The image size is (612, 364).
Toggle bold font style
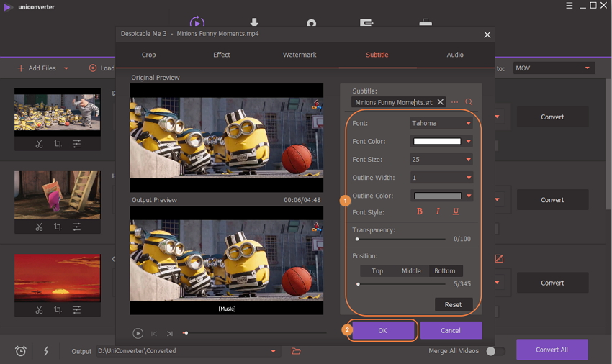pyautogui.click(x=420, y=211)
